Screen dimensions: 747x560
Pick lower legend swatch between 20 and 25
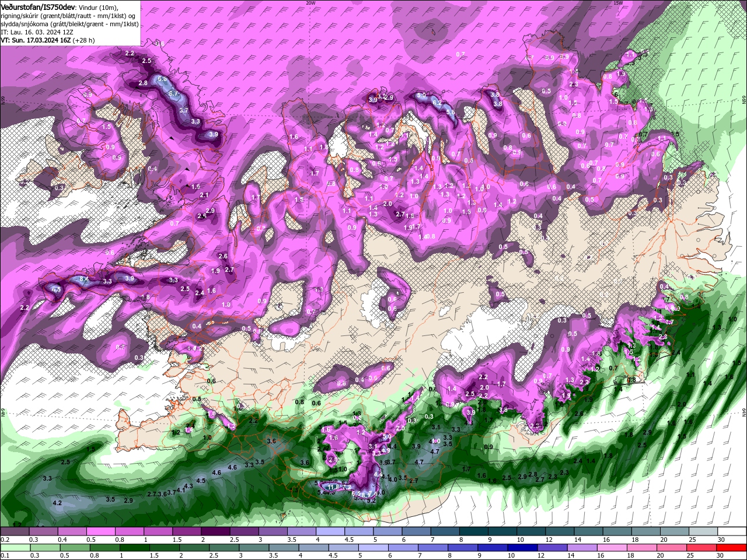coord(671,547)
